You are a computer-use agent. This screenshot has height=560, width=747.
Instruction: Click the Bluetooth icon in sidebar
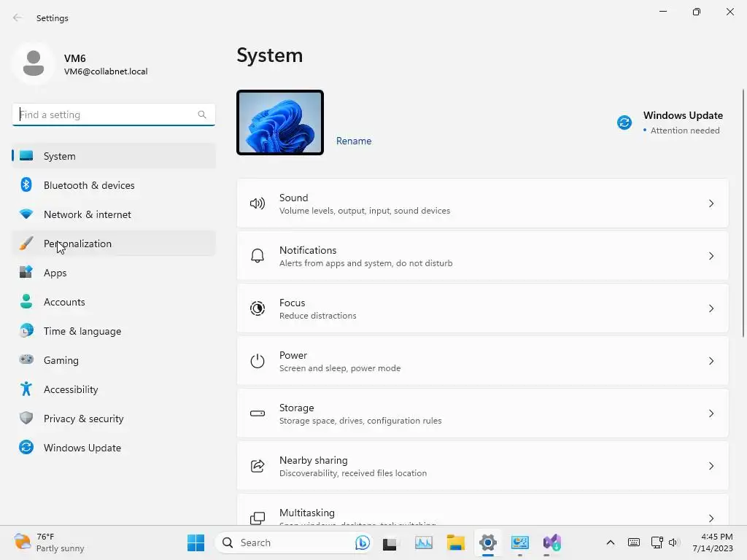[26, 184]
